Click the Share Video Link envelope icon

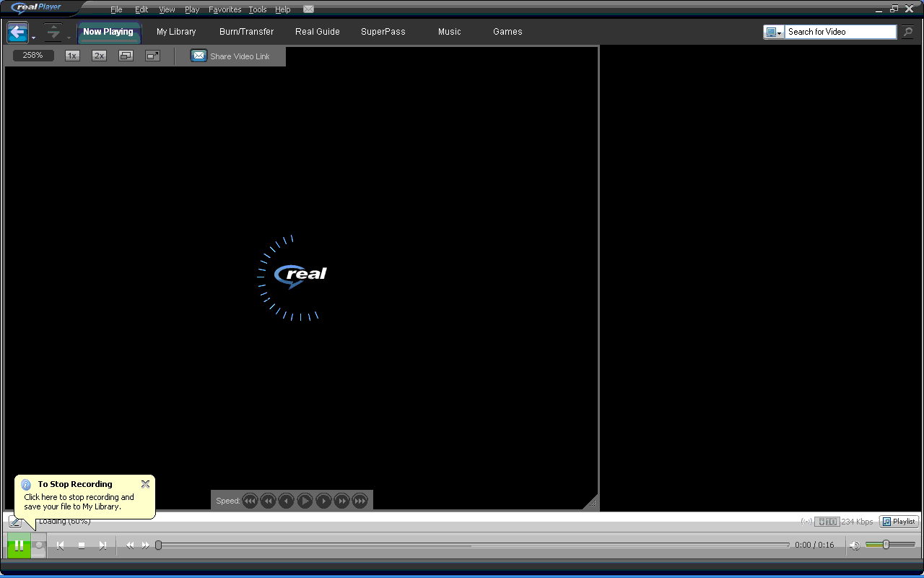(199, 56)
